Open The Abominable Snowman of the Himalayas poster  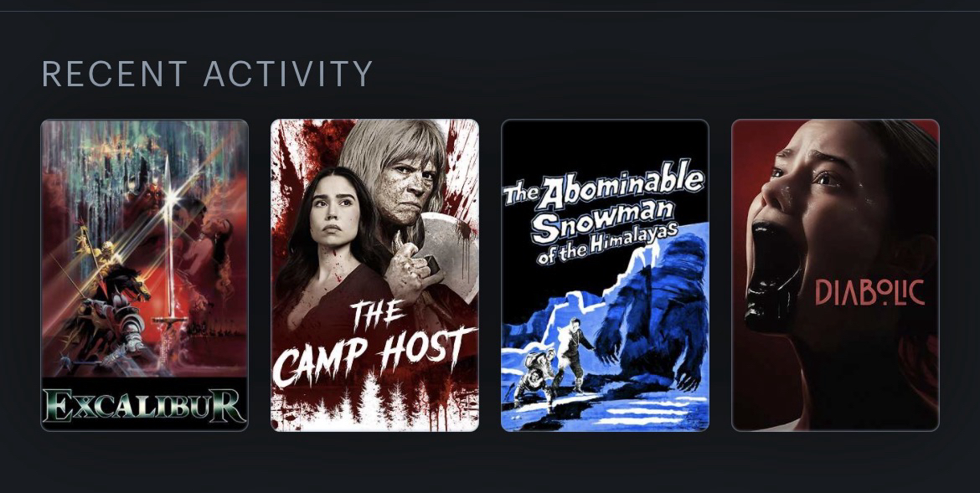click(605, 275)
